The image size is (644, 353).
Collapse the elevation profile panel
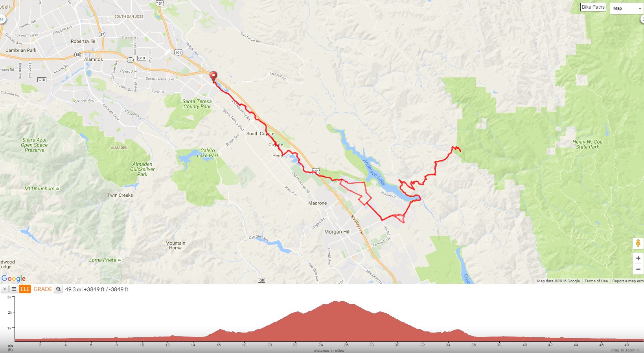coord(4,289)
